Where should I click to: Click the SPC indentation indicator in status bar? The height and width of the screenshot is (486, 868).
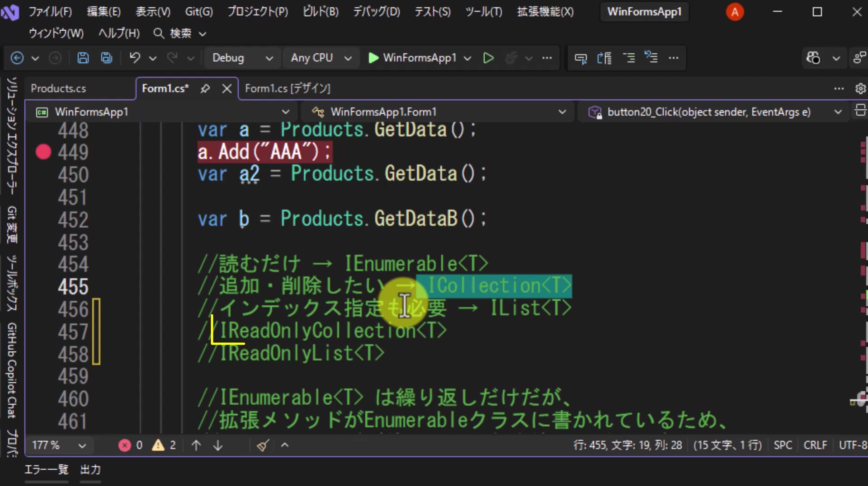[x=783, y=445]
